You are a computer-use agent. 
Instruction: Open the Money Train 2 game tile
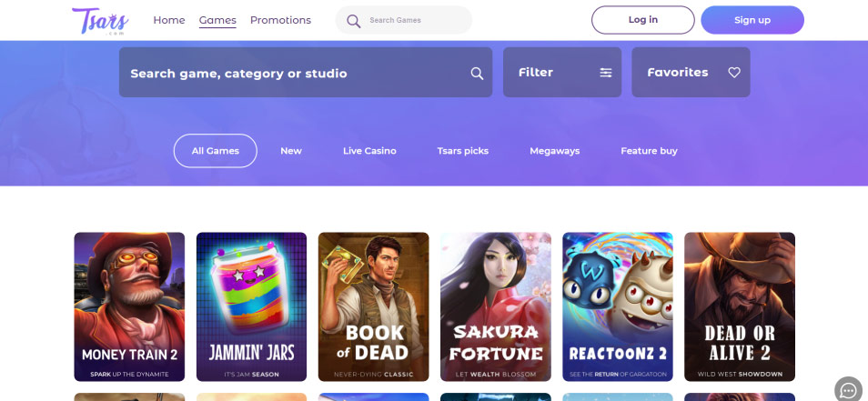[x=129, y=307]
